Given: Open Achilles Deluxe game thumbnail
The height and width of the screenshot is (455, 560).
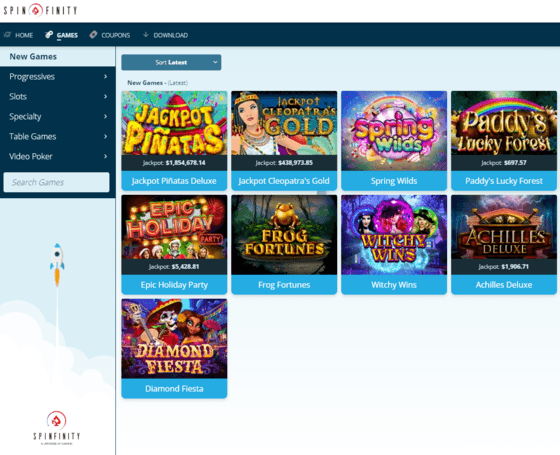Looking at the screenshot, I should 504,227.
